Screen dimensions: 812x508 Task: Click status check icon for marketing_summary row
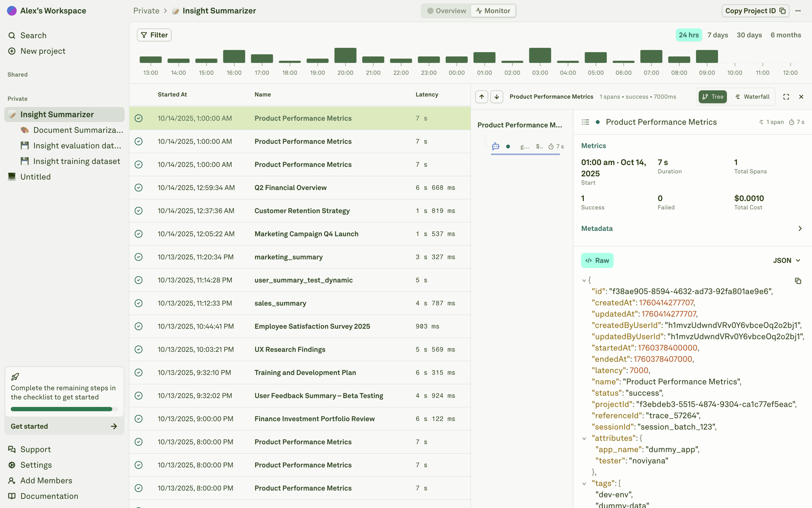138,257
